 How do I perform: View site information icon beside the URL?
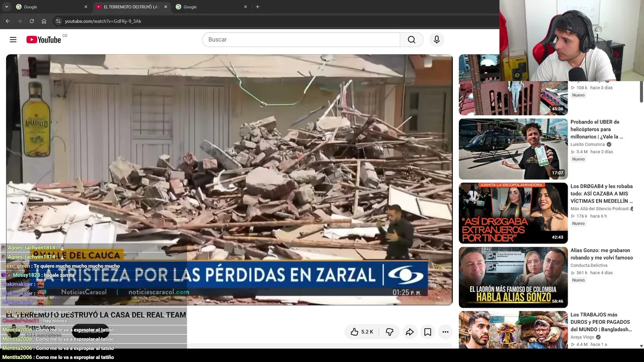click(58, 21)
